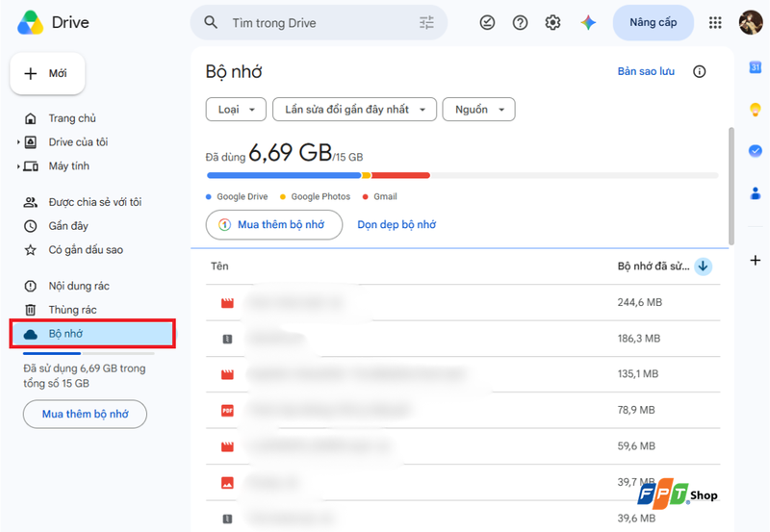Image resolution: width=770 pixels, height=532 pixels.
Task: Open Thùng rác trash
Action: (x=72, y=310)
